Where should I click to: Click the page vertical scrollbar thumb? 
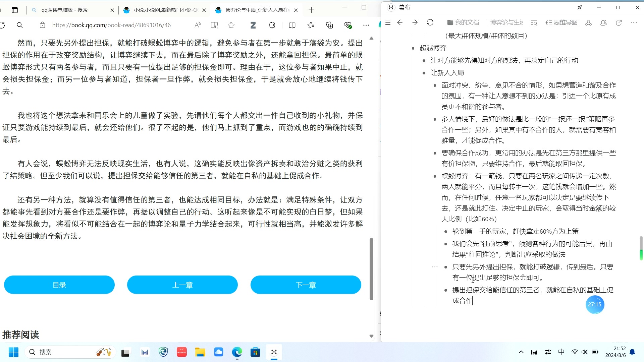[371, 269]
